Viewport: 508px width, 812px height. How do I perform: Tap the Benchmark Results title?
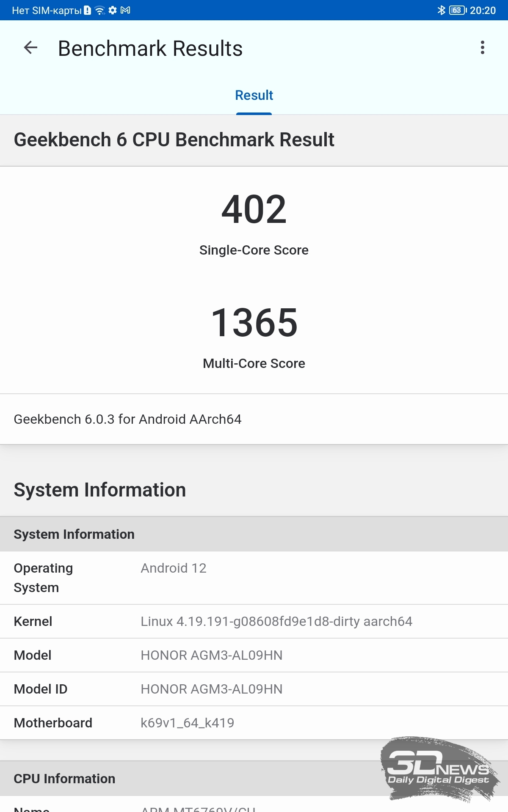[x=150, y=48]
